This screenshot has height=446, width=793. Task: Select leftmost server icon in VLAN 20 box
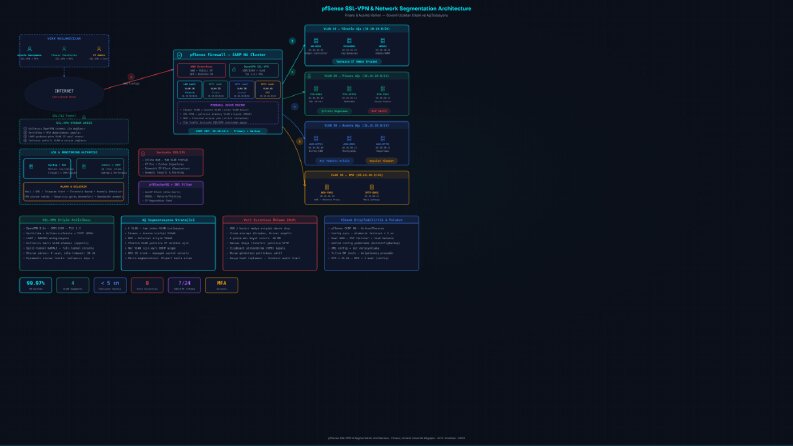point(316,88)
